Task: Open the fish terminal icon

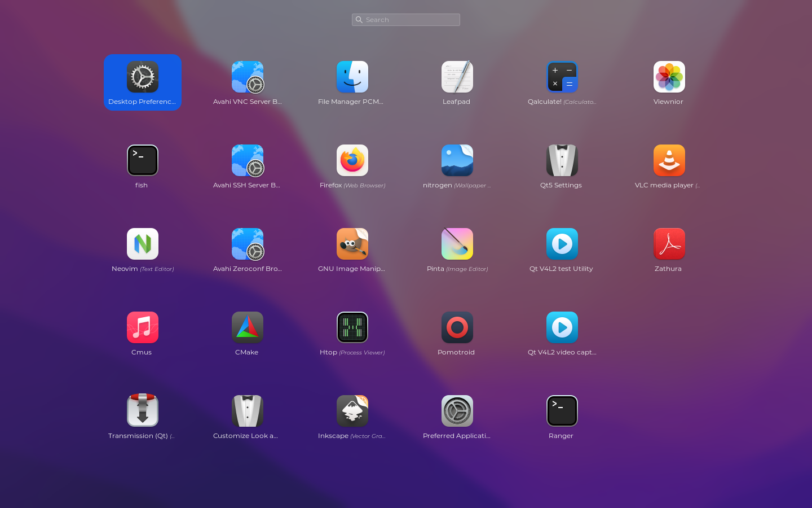Action: tap(143, 160)
